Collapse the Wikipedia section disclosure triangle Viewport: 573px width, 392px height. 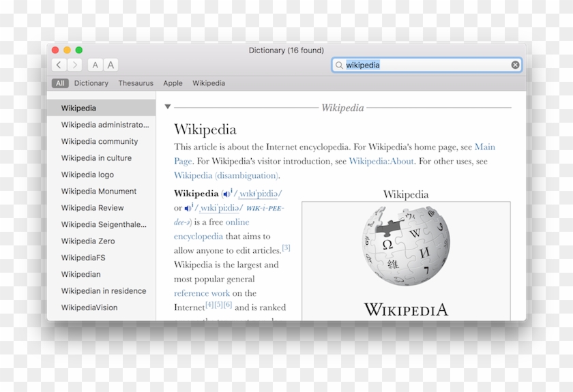point(168,106)
